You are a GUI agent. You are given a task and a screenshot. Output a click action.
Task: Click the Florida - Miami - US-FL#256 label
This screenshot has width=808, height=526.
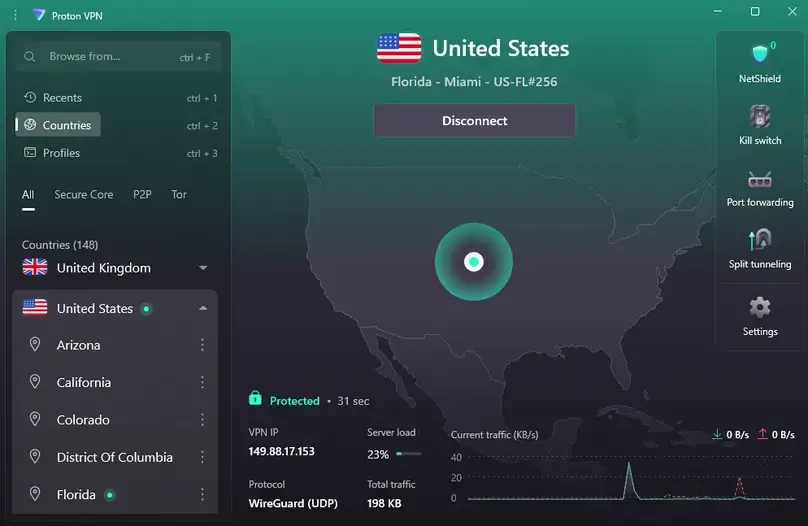474,81
